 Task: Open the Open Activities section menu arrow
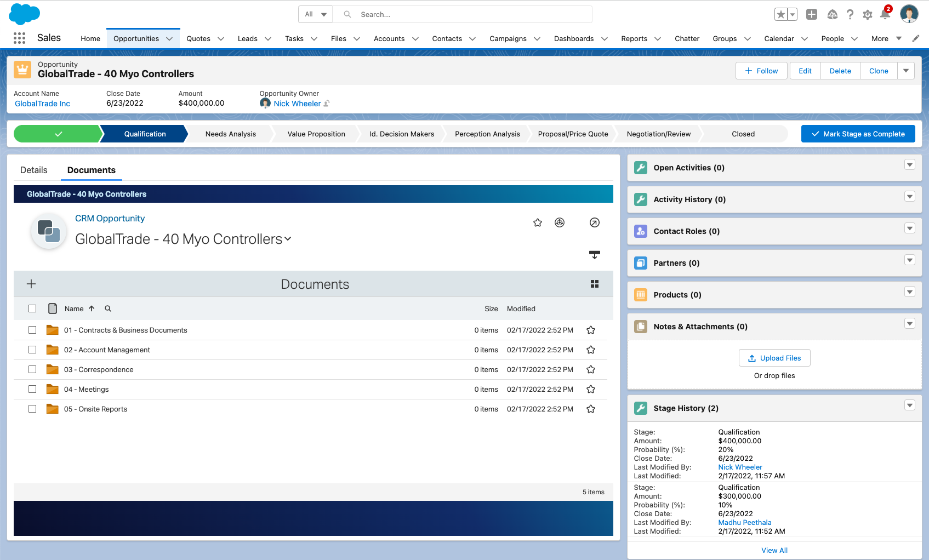(x=910, y=164)
